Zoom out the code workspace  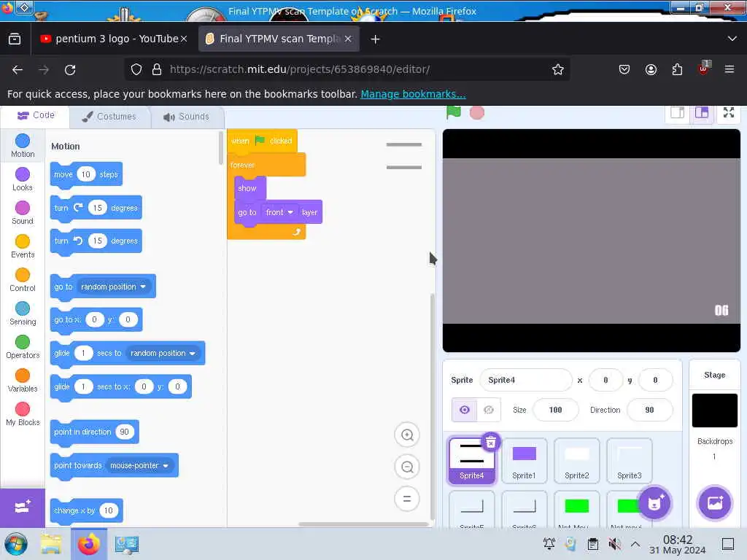(x=407, y=467)
